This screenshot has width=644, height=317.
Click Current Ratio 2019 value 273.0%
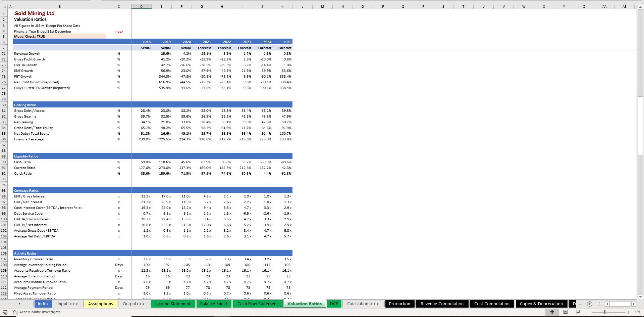pyautogui.click(x=165, y=168)
